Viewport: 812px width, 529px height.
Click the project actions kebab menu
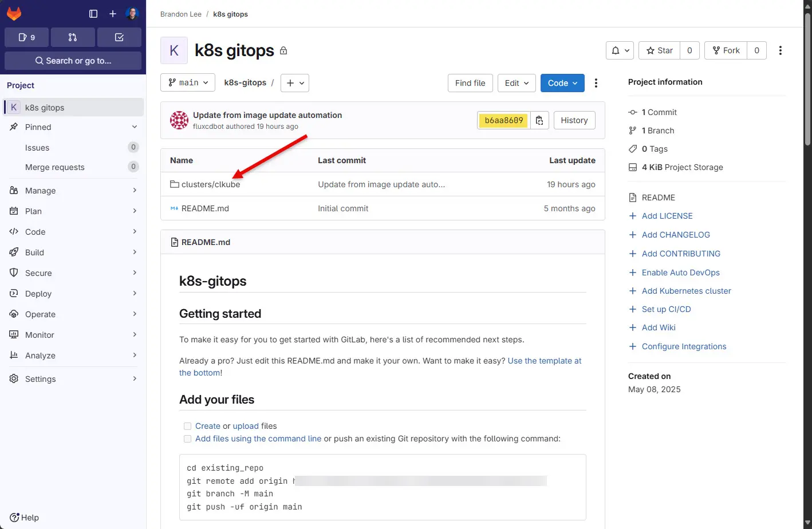(780, 50)
